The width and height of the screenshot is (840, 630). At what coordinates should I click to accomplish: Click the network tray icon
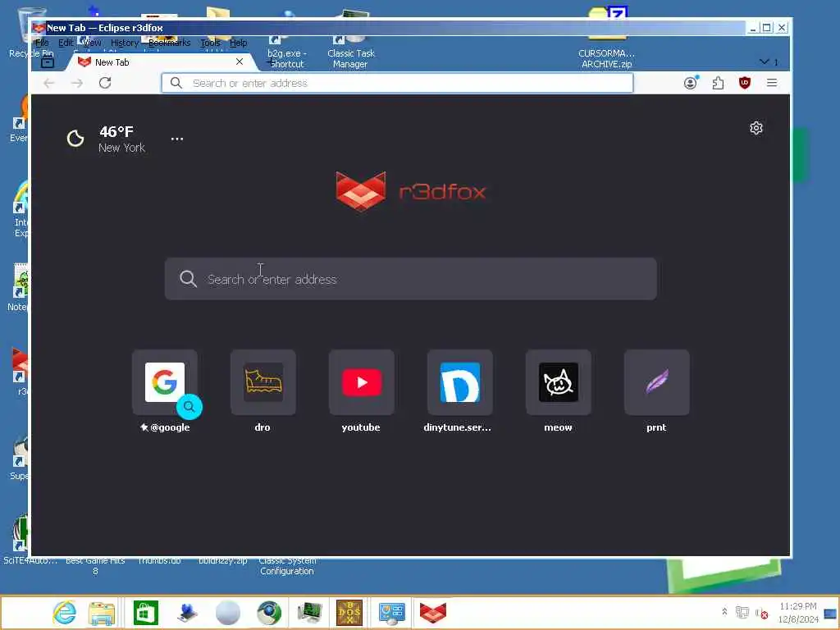[x=742, y=612]
